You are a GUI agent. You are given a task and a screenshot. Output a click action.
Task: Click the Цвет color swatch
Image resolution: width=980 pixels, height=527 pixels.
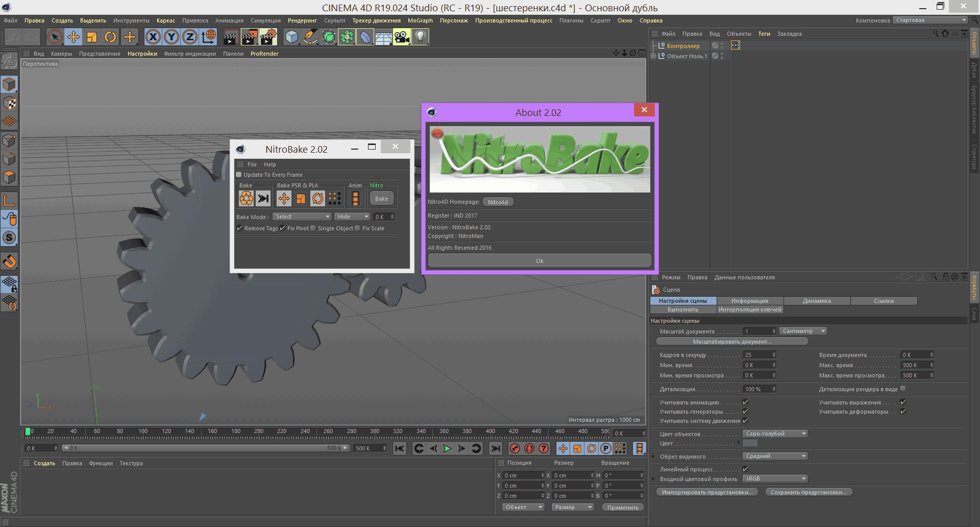750,443
